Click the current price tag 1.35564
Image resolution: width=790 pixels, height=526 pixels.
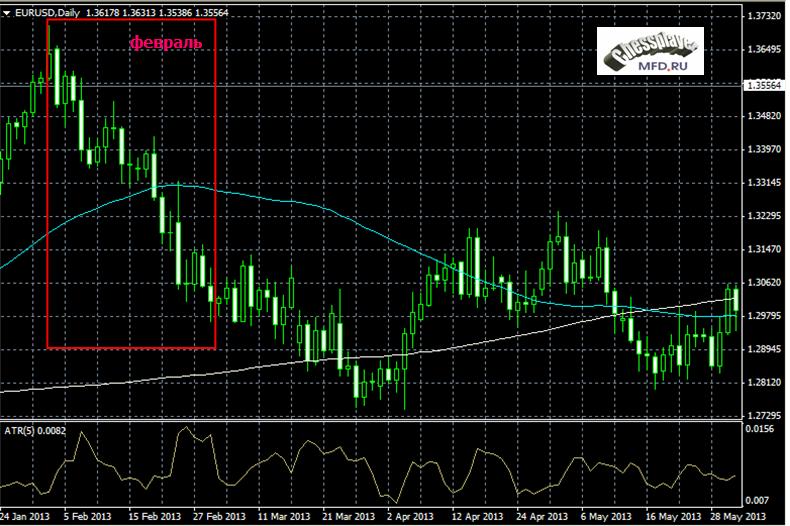coord(764,86)
